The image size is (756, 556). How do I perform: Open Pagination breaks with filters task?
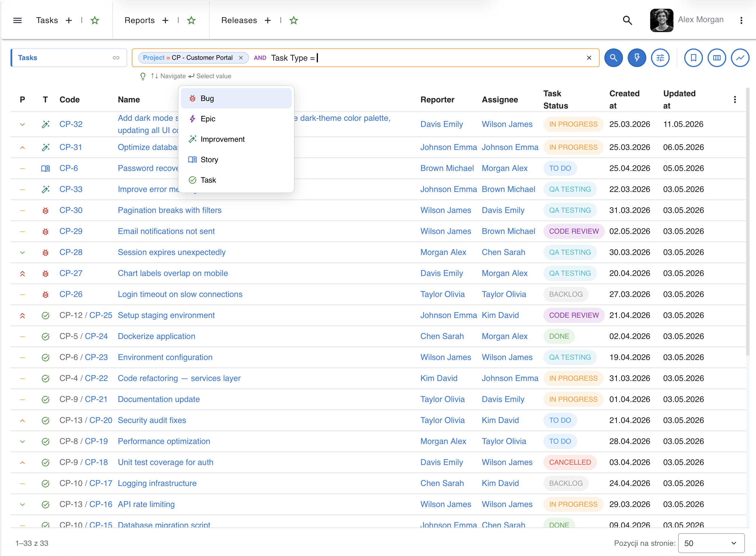(169, 210)
